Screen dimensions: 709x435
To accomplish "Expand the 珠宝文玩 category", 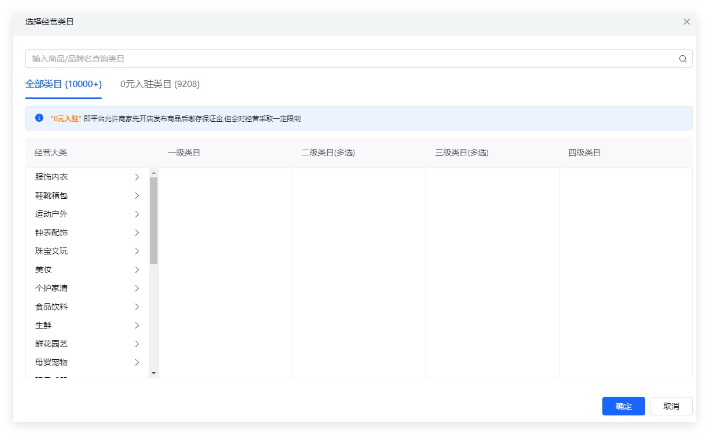I will coord(87,251).
